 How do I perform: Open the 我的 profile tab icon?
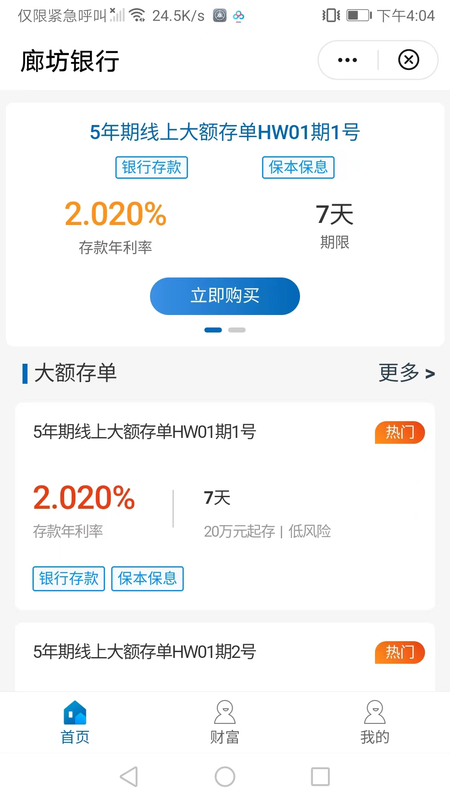tap(374, 712)
